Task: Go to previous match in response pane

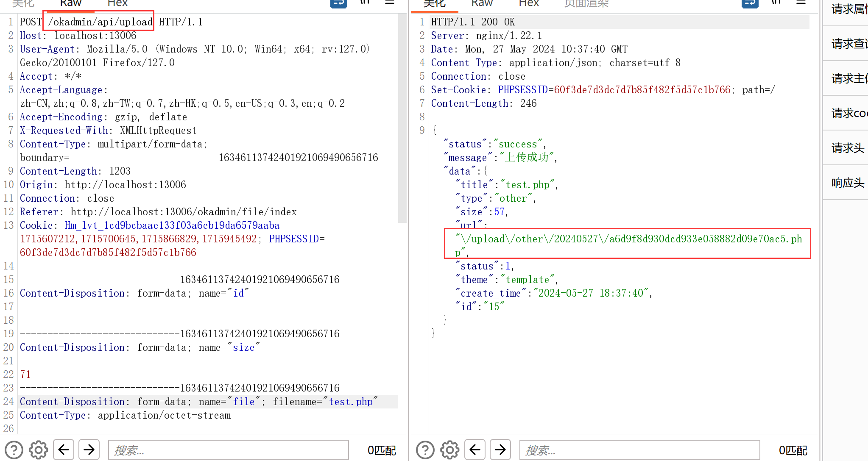Action: pyautogui.click(x=475, y=450)
